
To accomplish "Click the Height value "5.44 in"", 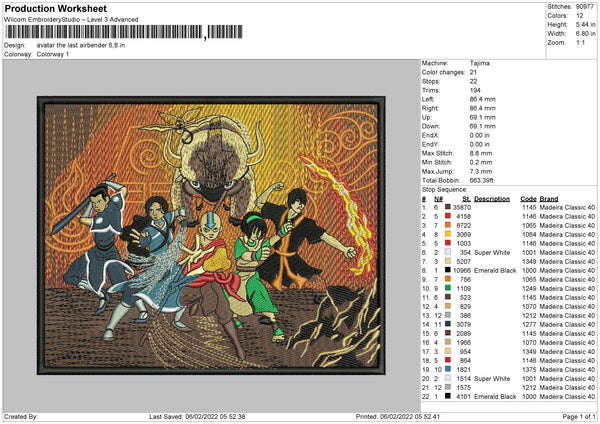I will pos(585,24).
